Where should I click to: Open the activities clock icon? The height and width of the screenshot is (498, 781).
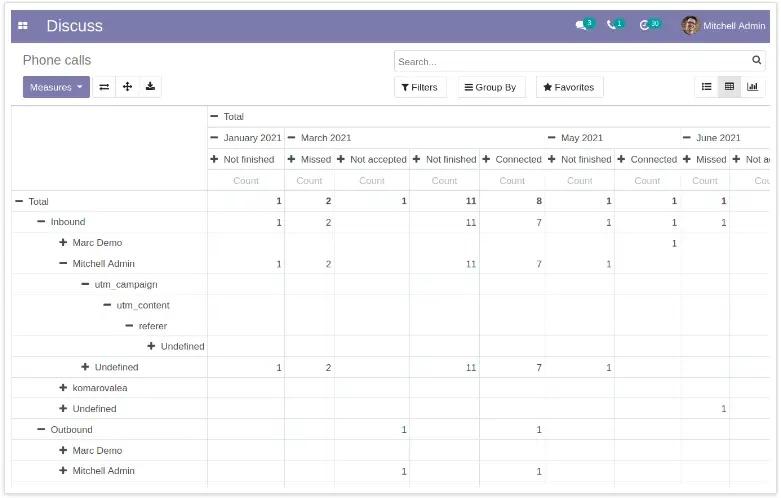tap(647, 25)
